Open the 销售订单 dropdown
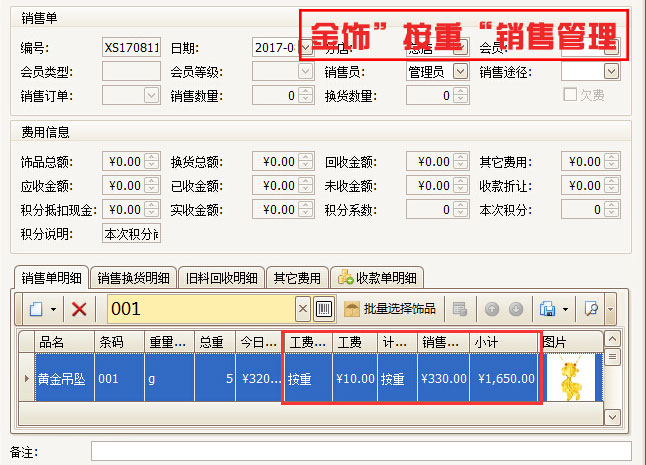 (x=152, y=95)
